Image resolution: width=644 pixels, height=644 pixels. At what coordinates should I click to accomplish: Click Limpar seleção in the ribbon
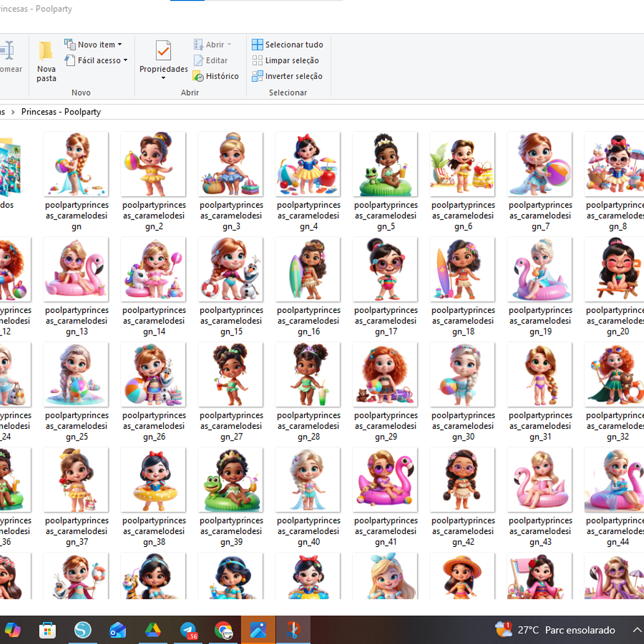tap(286, 61)
